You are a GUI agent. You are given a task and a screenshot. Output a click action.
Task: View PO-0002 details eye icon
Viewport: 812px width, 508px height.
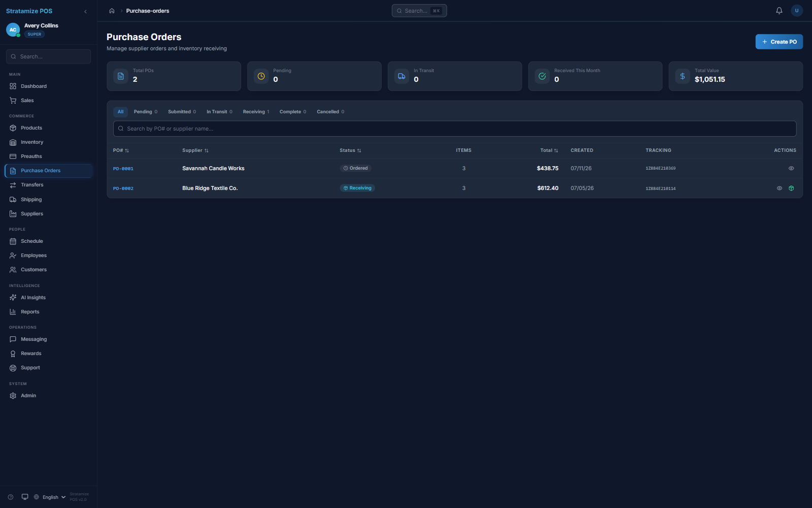[x=780, y=188]
